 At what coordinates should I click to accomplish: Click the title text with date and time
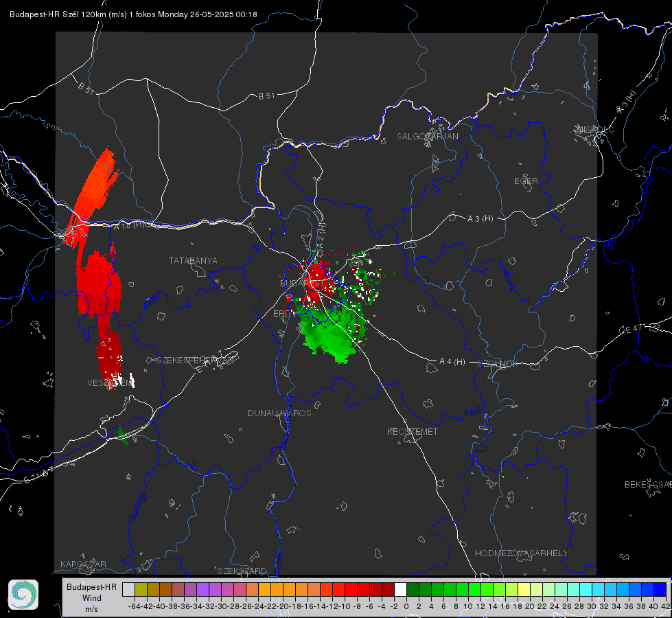pos(133,14)
